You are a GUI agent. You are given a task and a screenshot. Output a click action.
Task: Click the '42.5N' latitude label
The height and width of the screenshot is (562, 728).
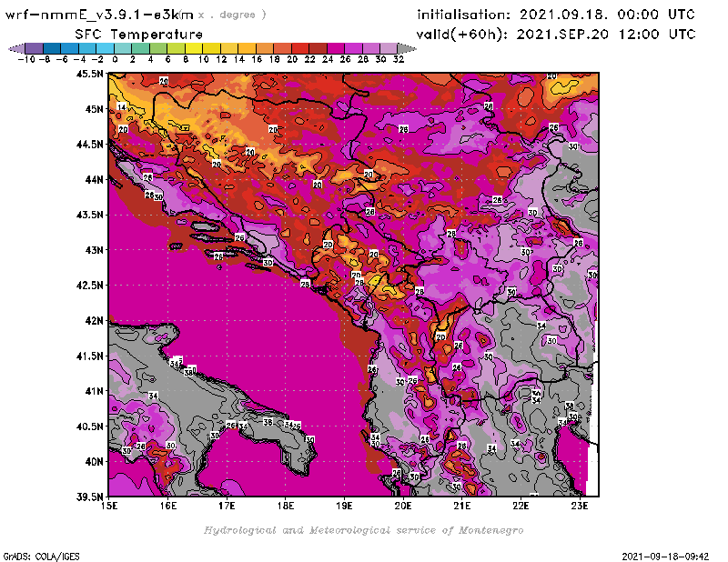(89, 286)
